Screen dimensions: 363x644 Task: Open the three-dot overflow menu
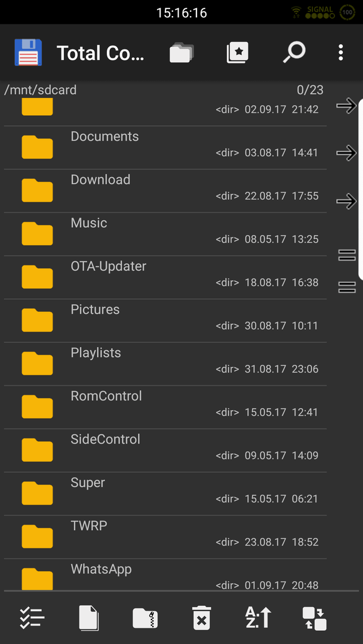pyautogui.click(x=340, y=52)
